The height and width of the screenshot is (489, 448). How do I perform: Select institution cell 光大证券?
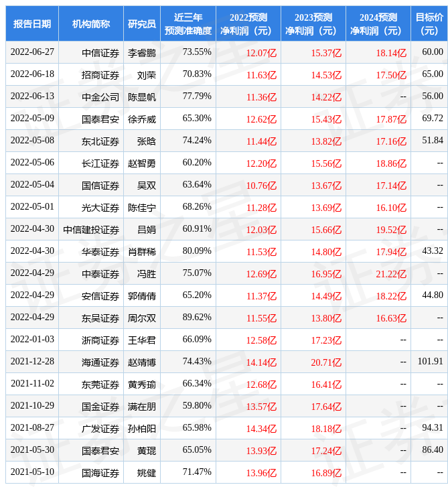pyautogui.click(x=100, y=208)
